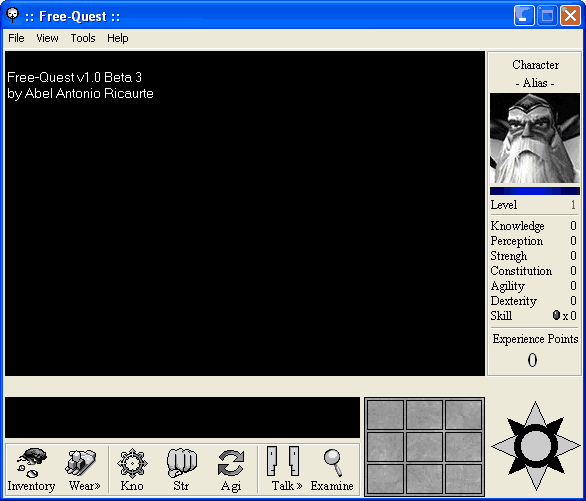Click the compass west arrow

503,446
